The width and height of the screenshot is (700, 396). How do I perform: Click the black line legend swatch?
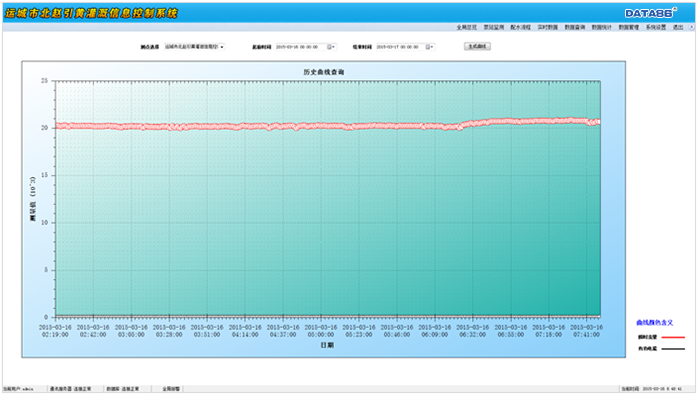(x=673, y=349)
